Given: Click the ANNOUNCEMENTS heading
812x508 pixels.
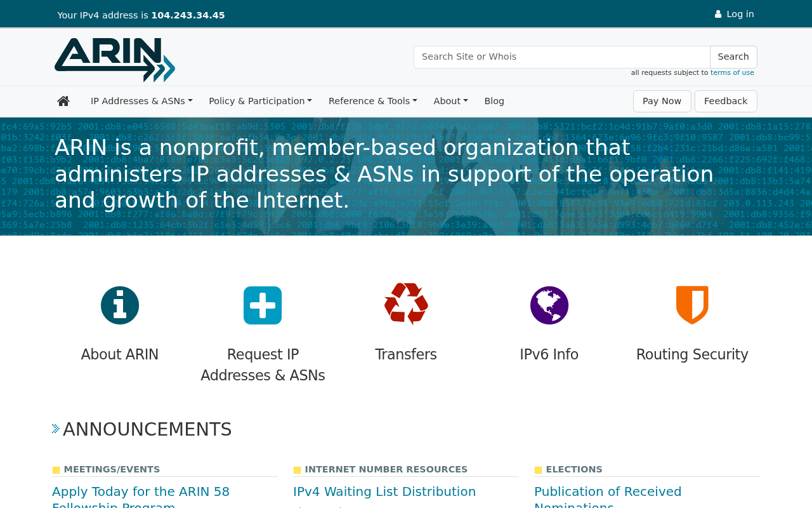Looking at the screenshot, I should tap(147, 429).
